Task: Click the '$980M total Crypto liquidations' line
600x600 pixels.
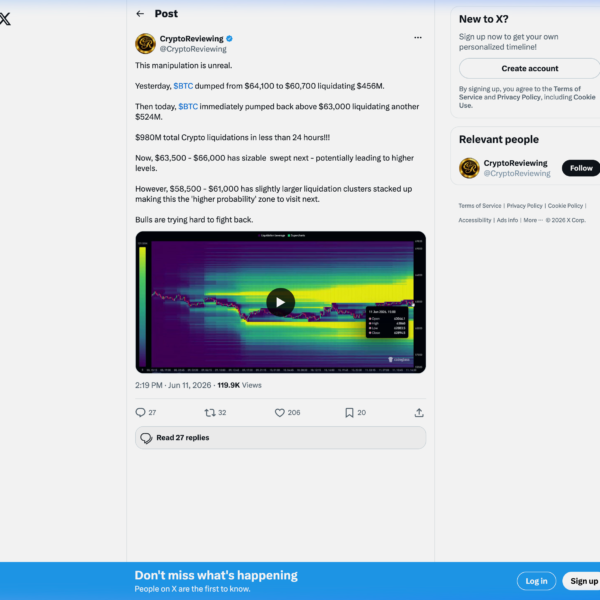Action: point(232,137)
